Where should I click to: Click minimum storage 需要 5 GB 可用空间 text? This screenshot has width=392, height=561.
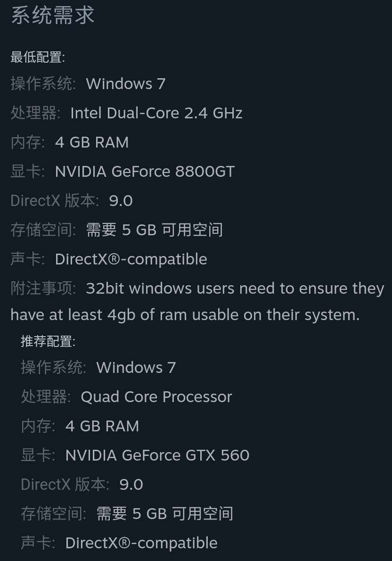tap(155, 230)
